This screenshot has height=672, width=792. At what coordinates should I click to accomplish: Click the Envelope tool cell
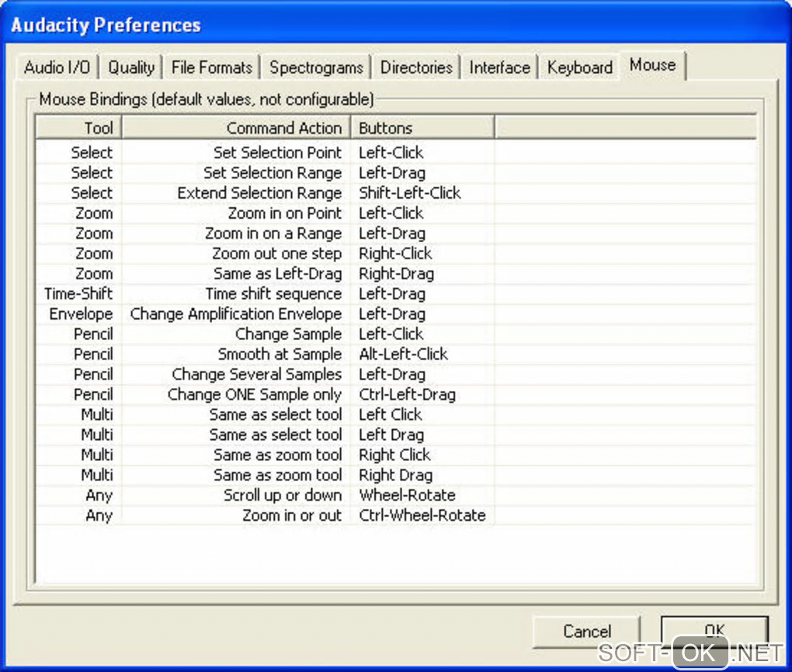81,314
